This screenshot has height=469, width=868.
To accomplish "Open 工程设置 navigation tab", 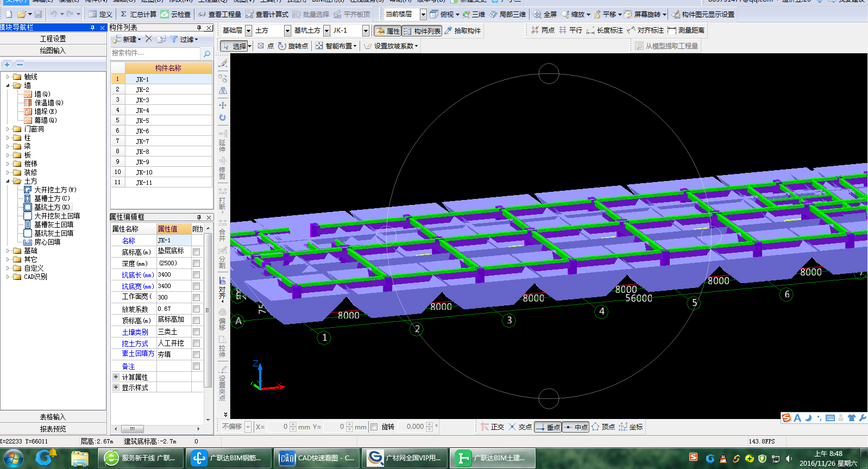I will tap(53, 39).
